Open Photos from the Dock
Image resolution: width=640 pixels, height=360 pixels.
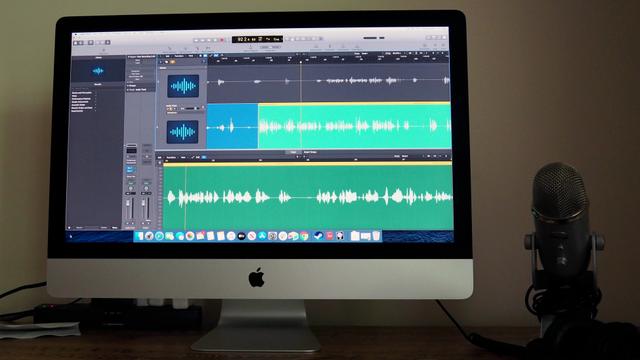pyautogui.click(x=190, y=236)
